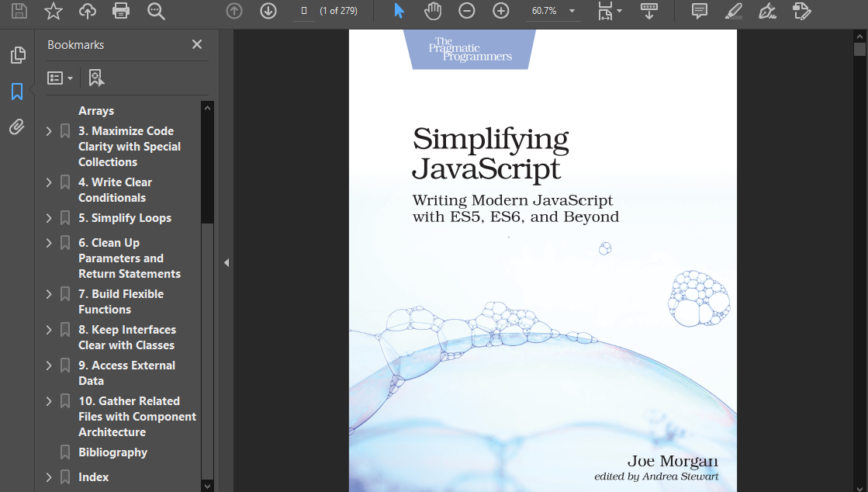
Task: Open Page Thumbnails panel icon
Action: pyautogui.click(x=17, y=55)
